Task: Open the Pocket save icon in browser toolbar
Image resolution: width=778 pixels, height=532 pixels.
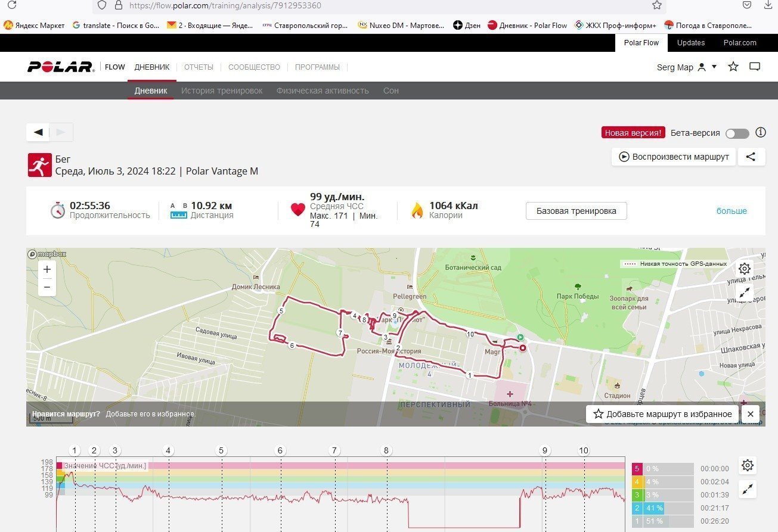Action: 747,5
